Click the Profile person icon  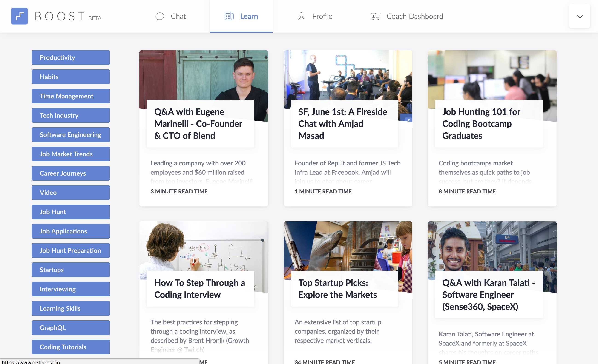(302, 17)
